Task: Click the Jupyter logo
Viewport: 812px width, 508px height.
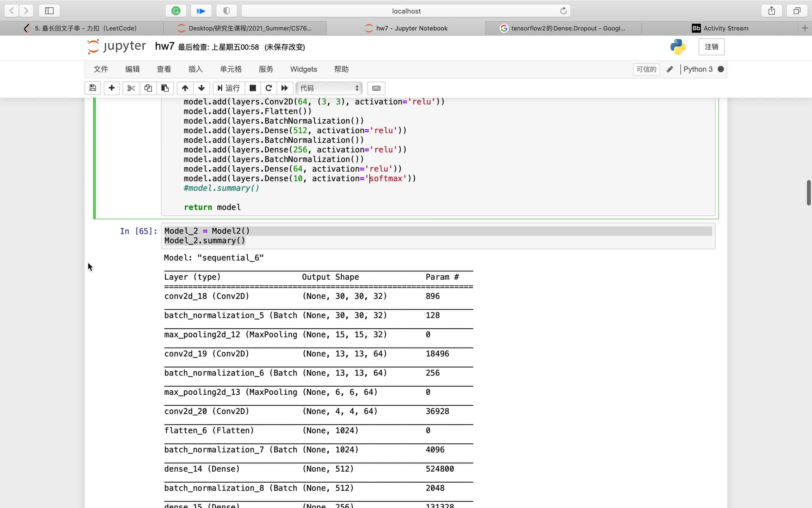Action: pyautogui.click(x=117, y=46)
